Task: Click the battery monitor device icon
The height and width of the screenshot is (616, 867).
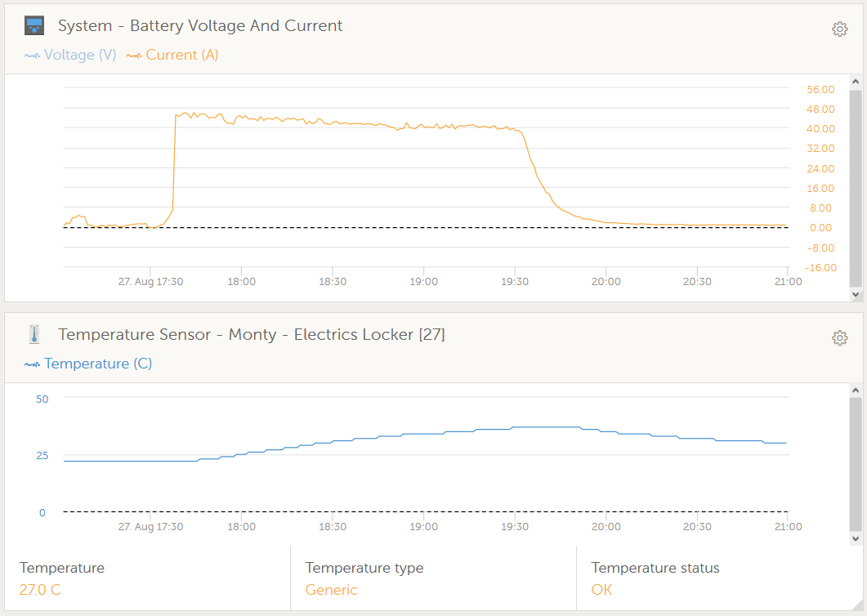Action: tap(34, 26)
